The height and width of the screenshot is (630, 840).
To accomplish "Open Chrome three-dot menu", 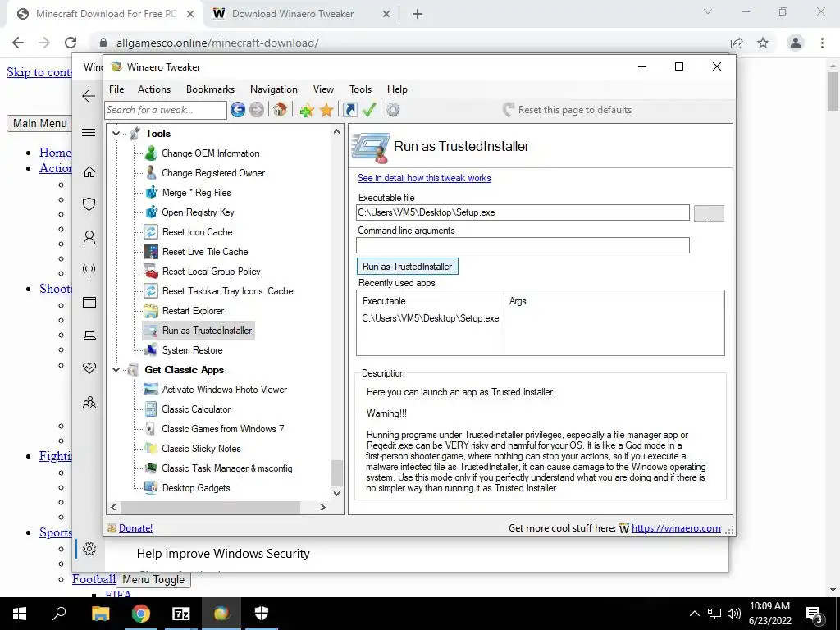I will (822, 43).
